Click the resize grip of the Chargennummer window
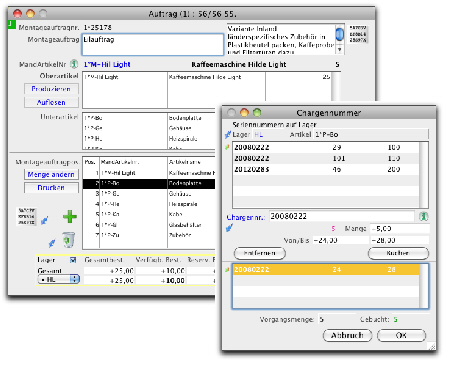 coord(432,347)
